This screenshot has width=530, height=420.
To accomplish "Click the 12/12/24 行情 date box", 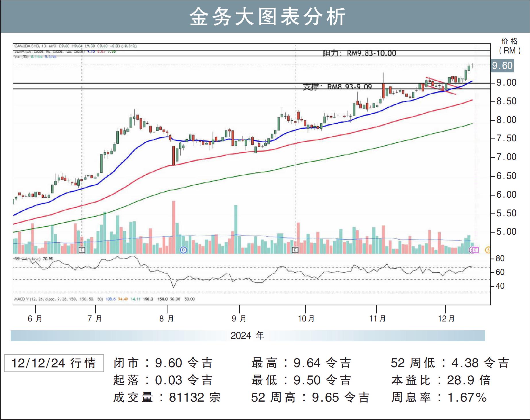I will coord(54,363).
